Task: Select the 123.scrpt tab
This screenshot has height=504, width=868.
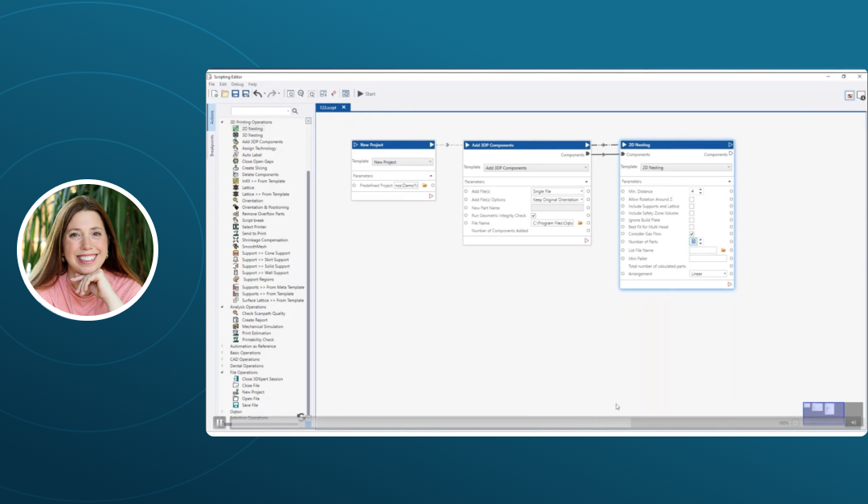Action: pos(328,107)
